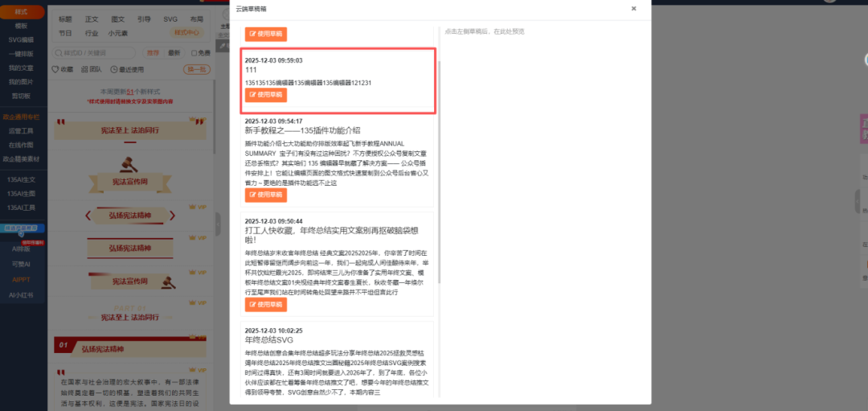Click timestamp 2025-12-03 10:02:25
This screenshot has width=868, height=411.
tap(273, 330)
